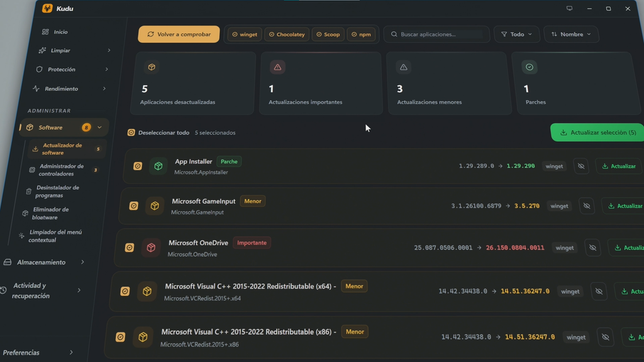
Task: Click the orange 8 badge on Software
Action: (x=86, y=128)
